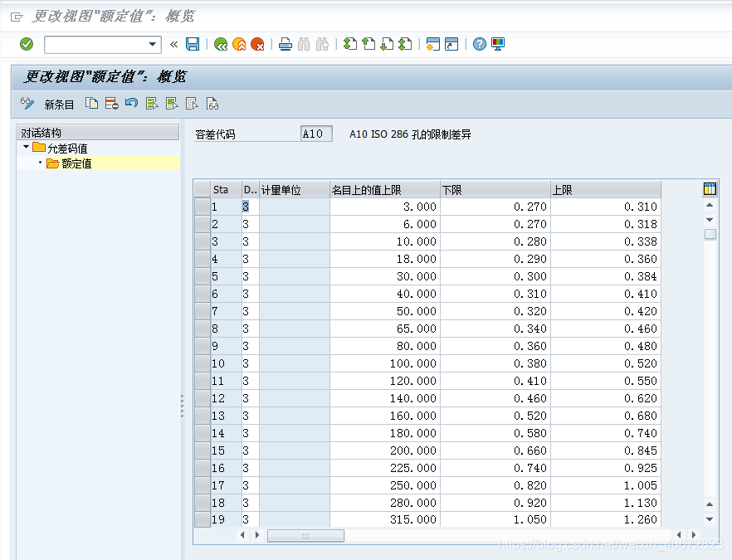Select row 1 with its row selector

(203, 207)
